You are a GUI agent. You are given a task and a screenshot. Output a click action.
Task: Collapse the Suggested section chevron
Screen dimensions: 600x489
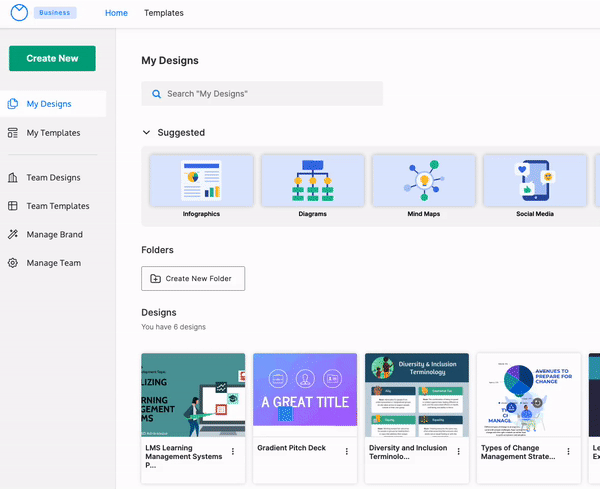[x=146, y=132]
